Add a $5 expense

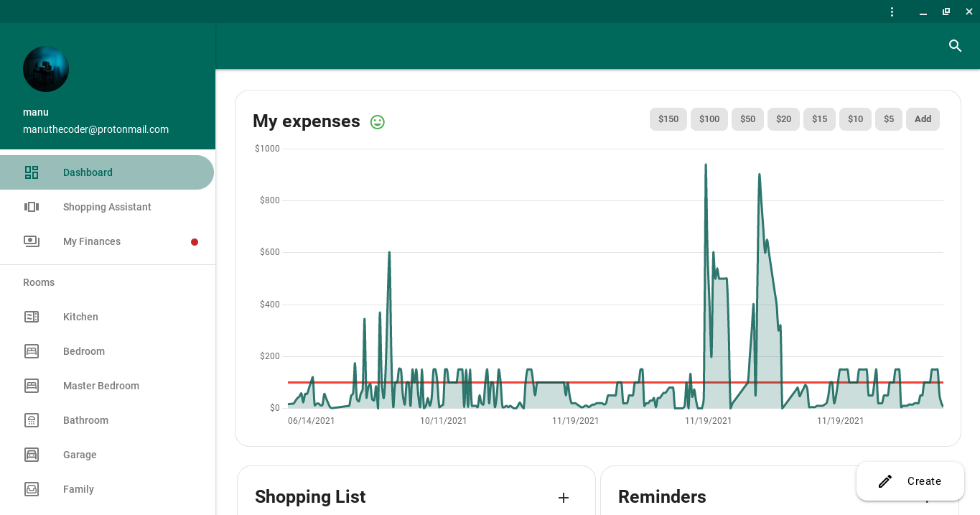click(889, 119)
